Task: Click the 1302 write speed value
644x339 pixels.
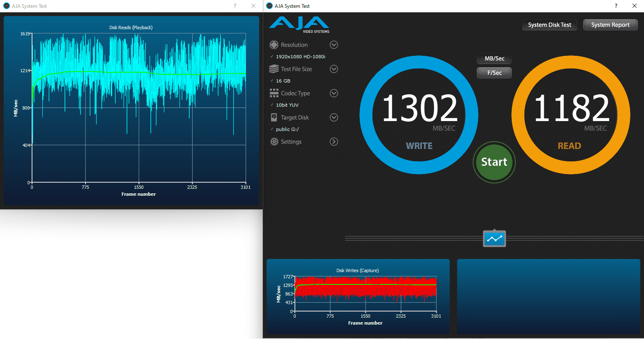Action: click(x=419, y=108)
